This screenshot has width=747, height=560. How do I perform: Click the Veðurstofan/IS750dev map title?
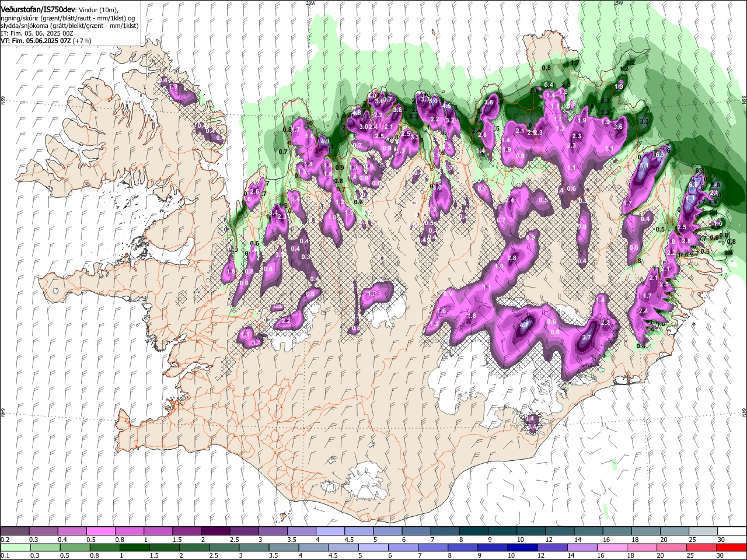[39, 9]
